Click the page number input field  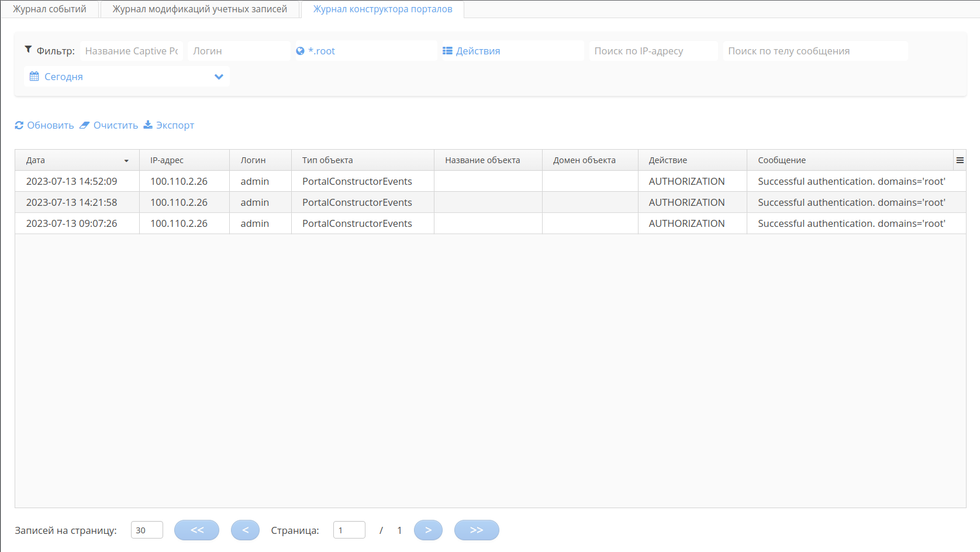click(x=349, y=530)
